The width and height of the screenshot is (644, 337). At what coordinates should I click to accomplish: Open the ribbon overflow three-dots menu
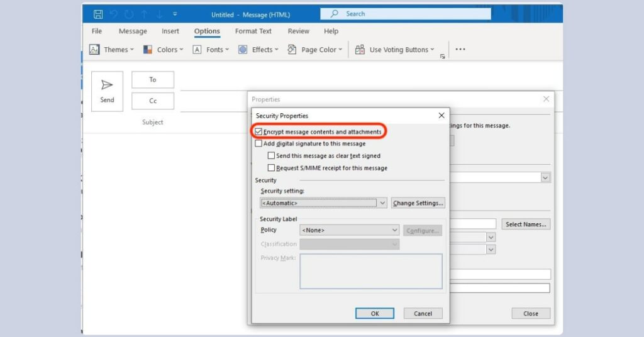[460, 50]
